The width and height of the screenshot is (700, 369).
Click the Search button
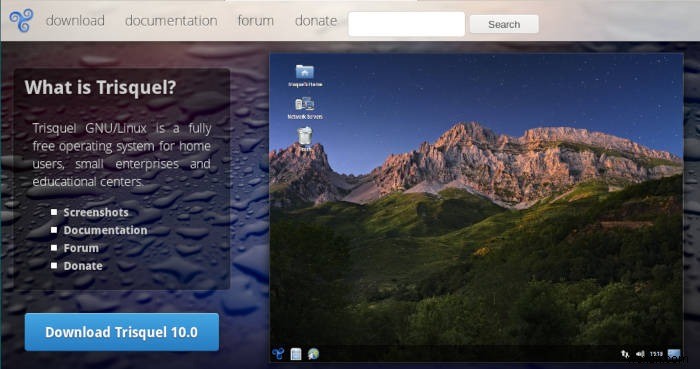coord(504,24)
